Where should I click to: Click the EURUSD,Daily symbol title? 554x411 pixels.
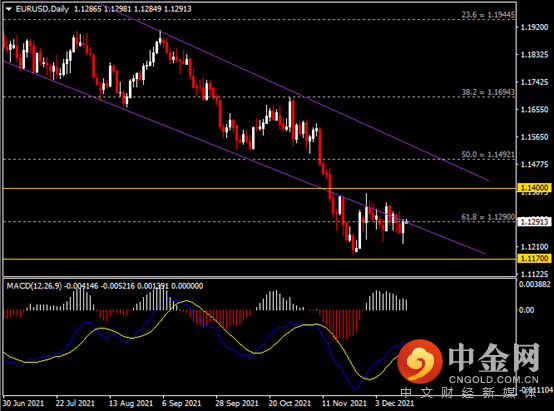point(42,9)
